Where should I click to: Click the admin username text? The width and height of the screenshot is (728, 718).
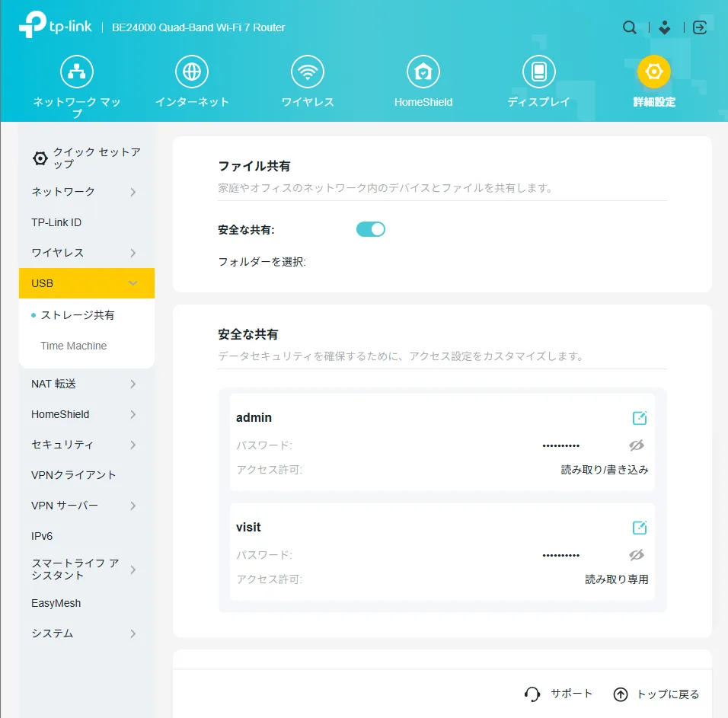[x=254, y=418]
